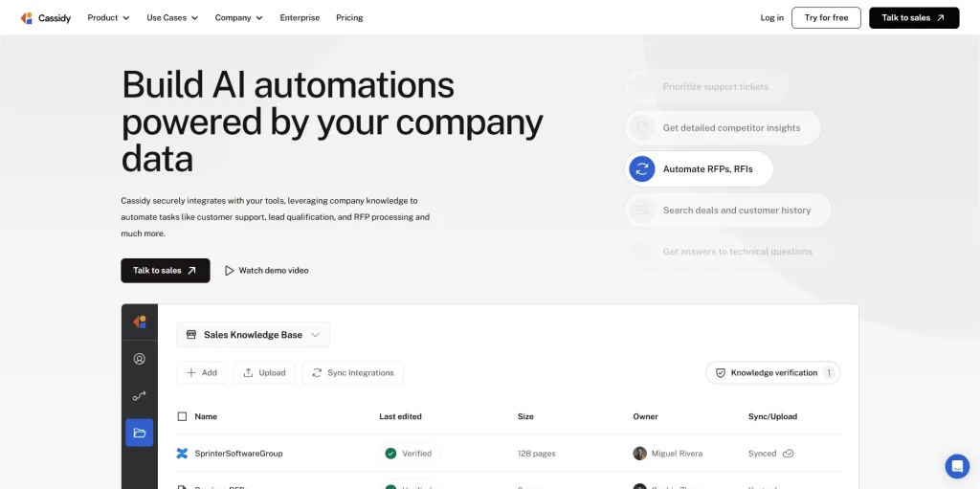Image resolution: width=980 pixels, height=489 pixels.
Task: Click the Cassidy logo in header
Action: point(46,18)
